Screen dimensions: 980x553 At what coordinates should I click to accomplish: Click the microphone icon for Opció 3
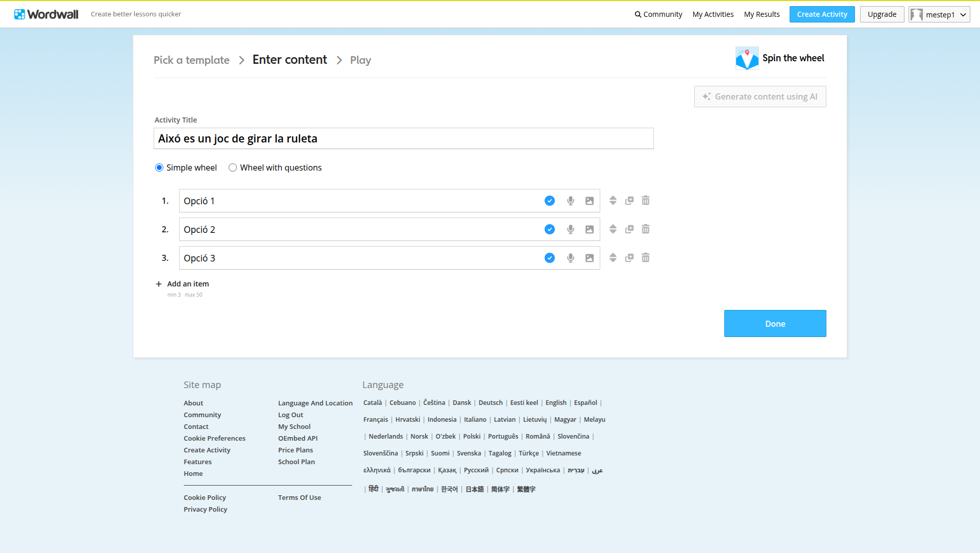coord(571,258)
